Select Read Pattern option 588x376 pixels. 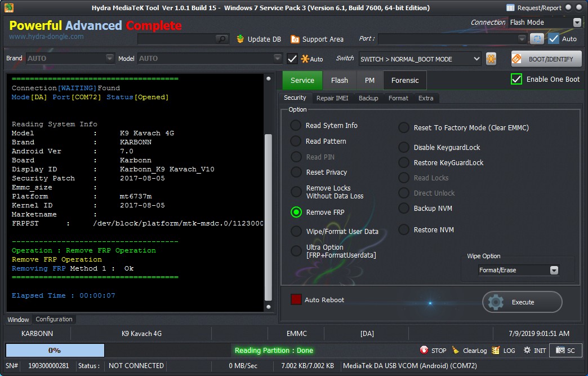tap(296, 141)
